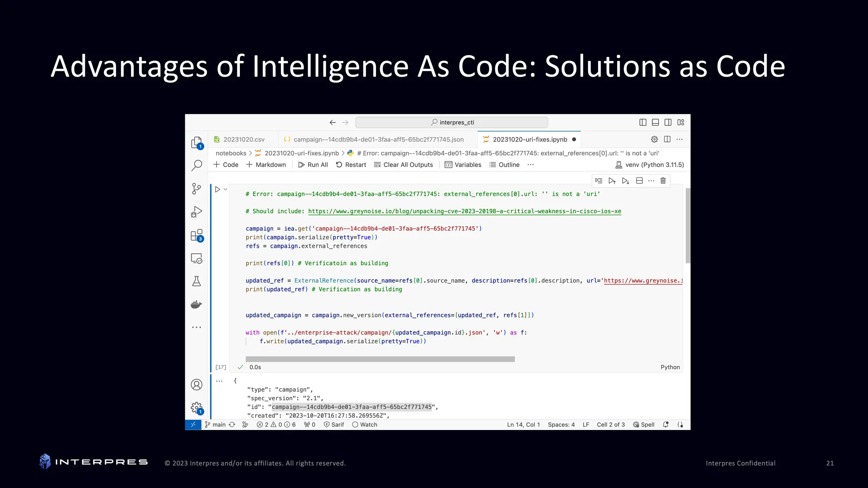Open Source Control view icon
Viewport: 868px width, 488px height.
pyautogui.click(x=197, y=189)
